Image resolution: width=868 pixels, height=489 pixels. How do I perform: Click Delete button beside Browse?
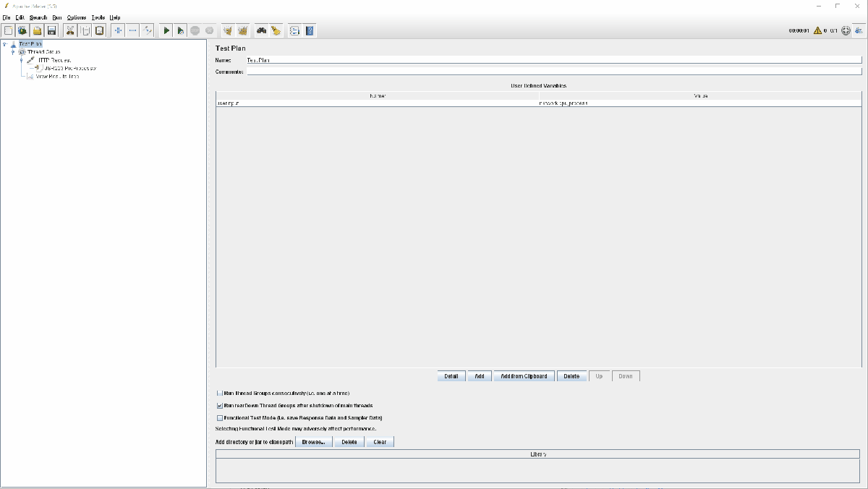click(x=349, y=442)
